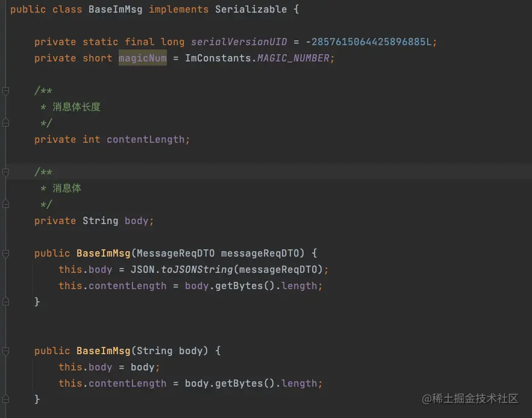Click the final keyword
The width and height of the screenshot is (532, 418).
click(139, 42)
